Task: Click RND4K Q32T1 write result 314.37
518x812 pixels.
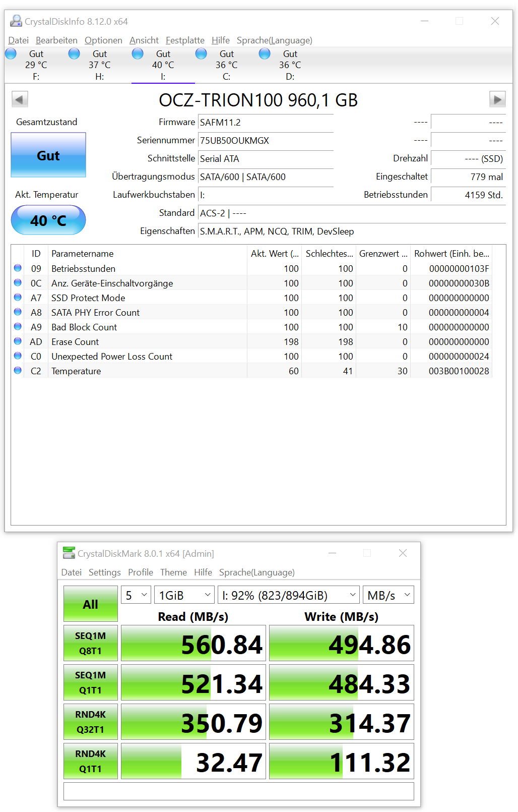Action: click(x=342, y=722)
